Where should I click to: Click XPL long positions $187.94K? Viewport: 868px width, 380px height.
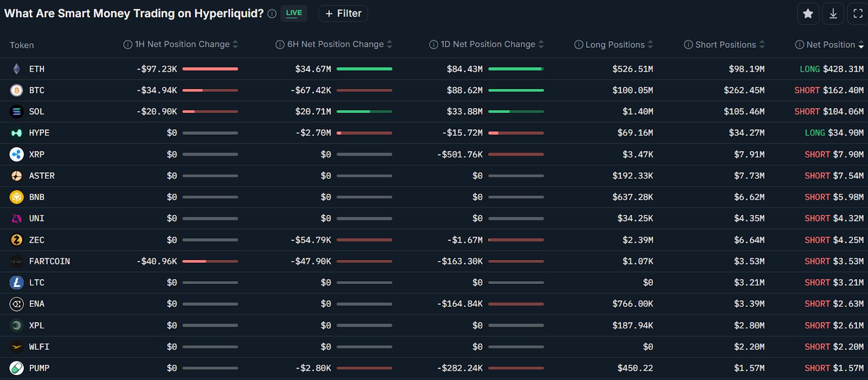pos(633,325)
